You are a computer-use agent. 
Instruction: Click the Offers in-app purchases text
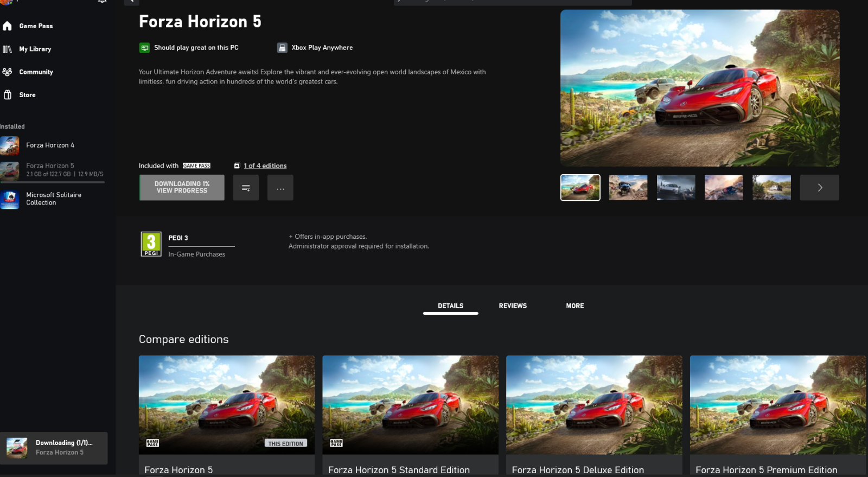click(328, 237)
